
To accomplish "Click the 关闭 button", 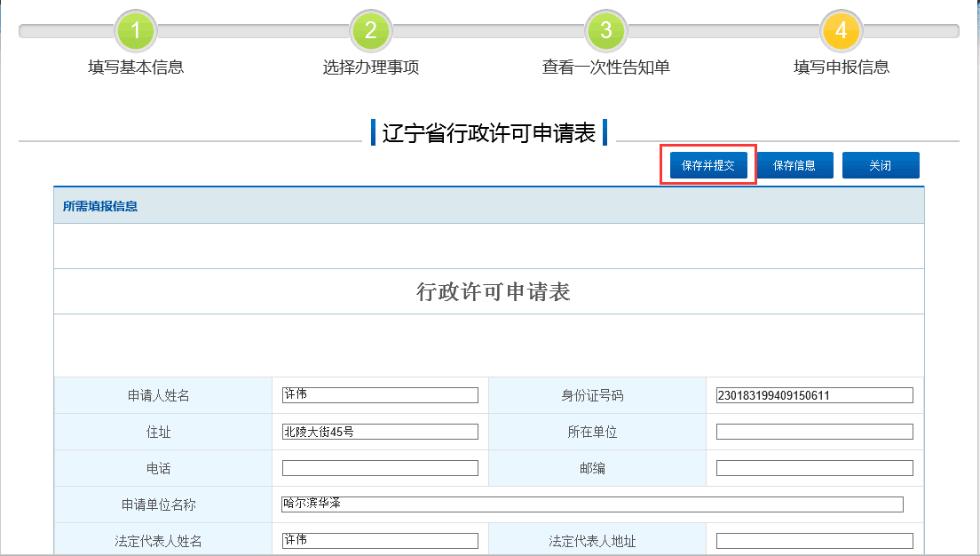I will click(x=880, y=165).
